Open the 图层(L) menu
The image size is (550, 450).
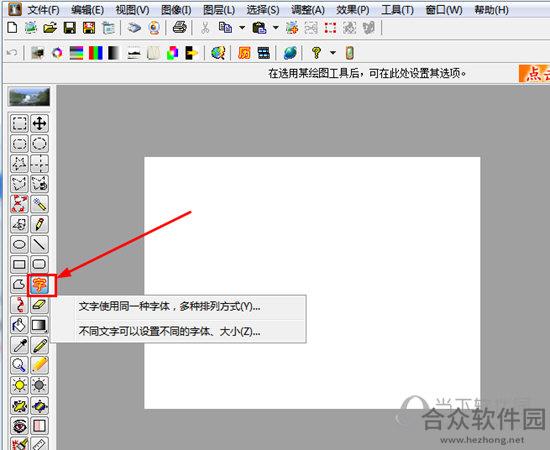click(x=219, y=10)
